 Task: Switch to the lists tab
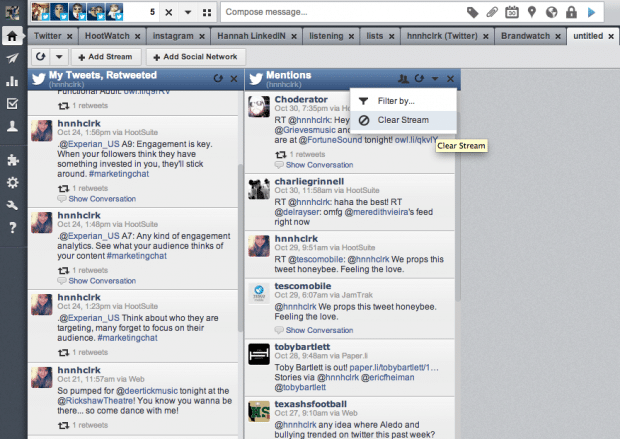pos(374,36)
